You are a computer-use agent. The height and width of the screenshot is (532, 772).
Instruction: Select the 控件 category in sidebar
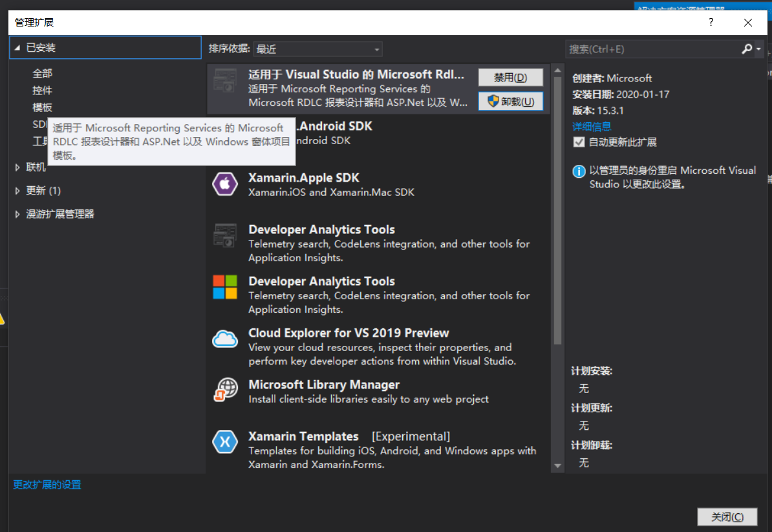tap(43, 90)
